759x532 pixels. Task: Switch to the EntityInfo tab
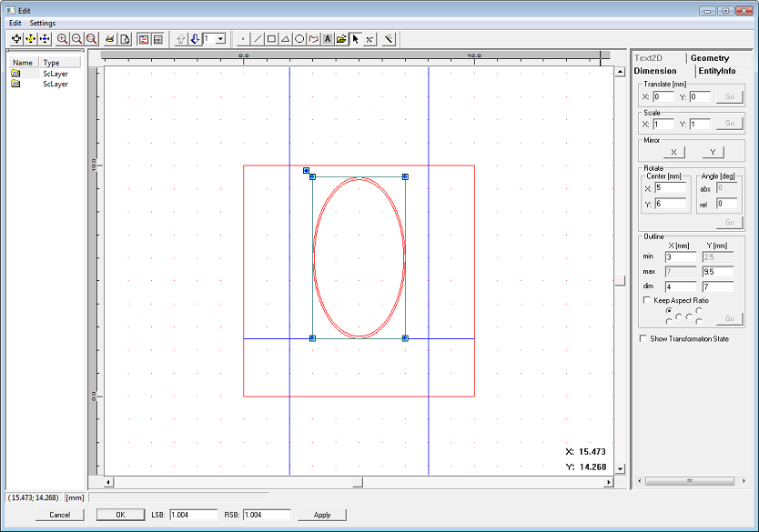coord(716,71)
